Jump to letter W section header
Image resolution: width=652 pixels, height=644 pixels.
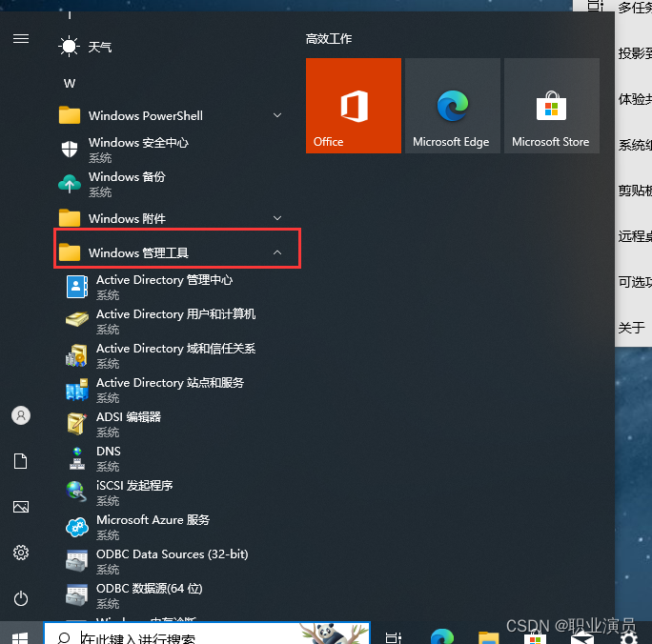70,84
